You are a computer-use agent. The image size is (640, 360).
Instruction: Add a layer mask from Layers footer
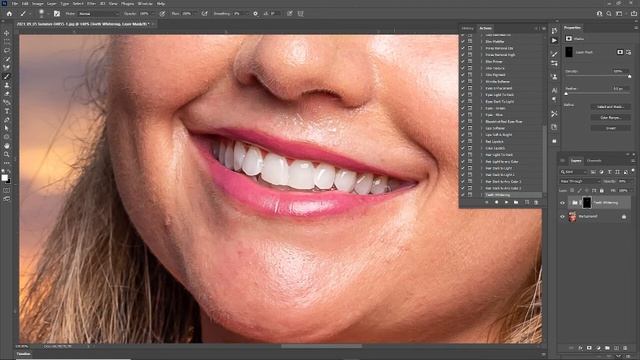point(589,348)
